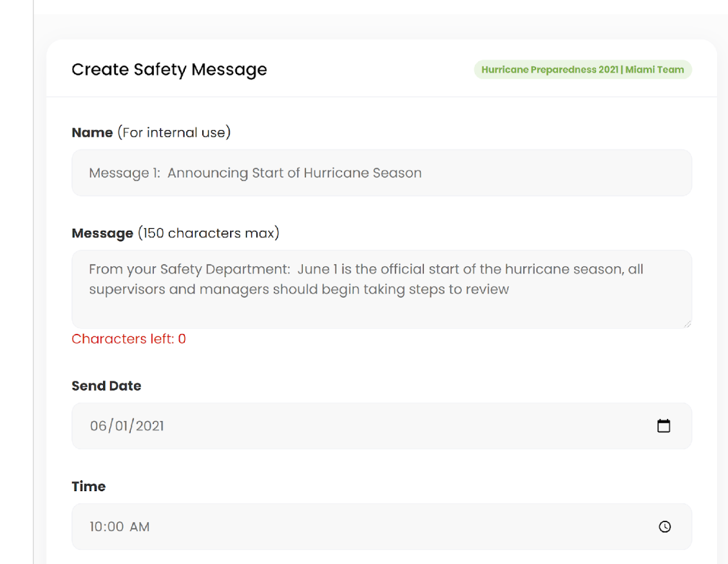Focus the Name input field
This screenshot has width=728, height=564.
(381, 172)
